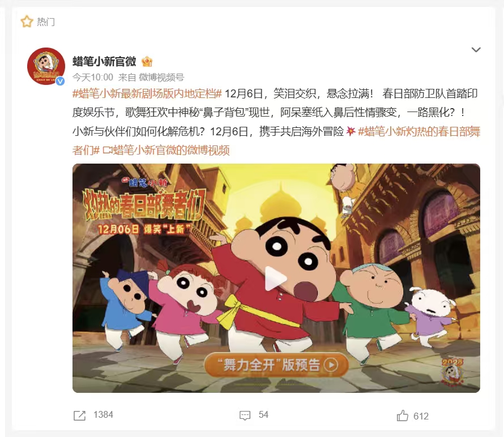The width and height of the screenshot is (504, 437).
Task: Open comments via the speech bubble icon
Action: click(x=245, y=415)
